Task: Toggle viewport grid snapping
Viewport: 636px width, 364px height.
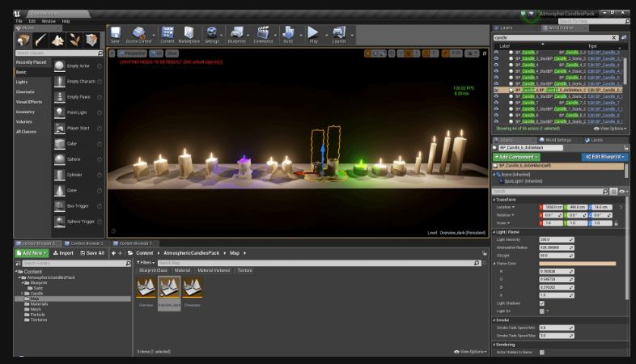Action: click(x=409, y=53)
